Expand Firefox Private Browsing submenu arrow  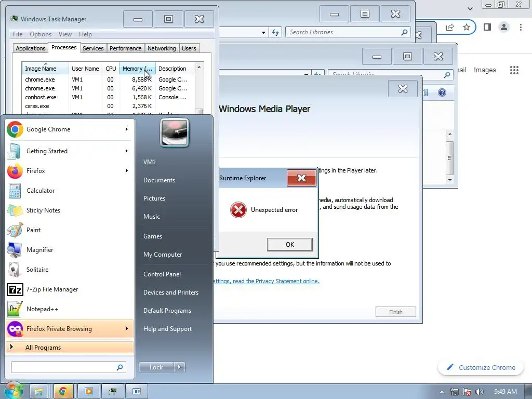[127, 328]
